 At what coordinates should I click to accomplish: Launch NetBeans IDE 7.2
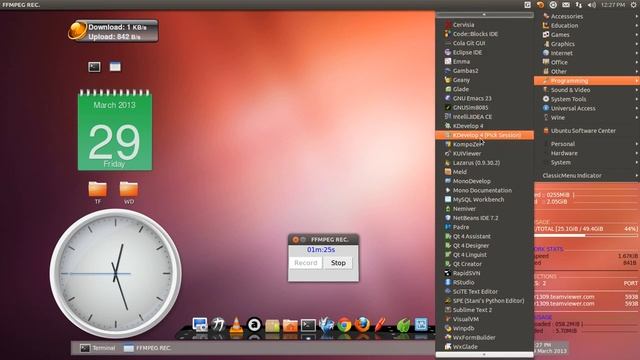click(484, 218)
